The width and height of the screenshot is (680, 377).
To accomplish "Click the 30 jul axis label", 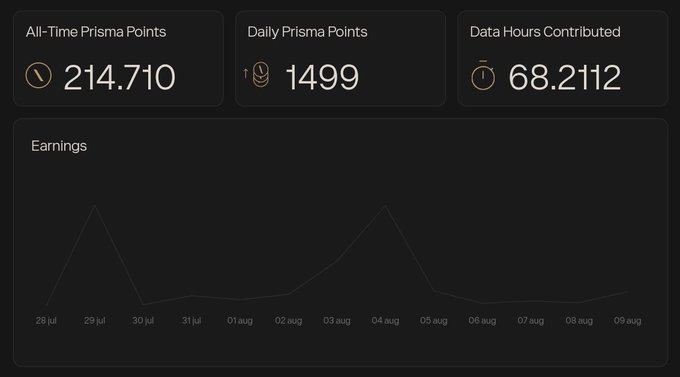I will point(143,321).
